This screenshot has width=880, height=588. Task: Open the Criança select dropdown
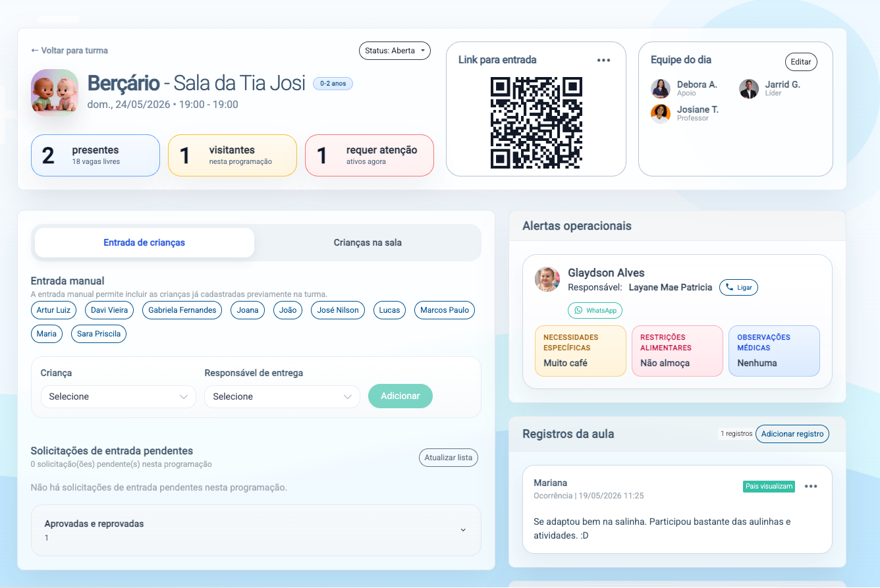click(119, 396)
